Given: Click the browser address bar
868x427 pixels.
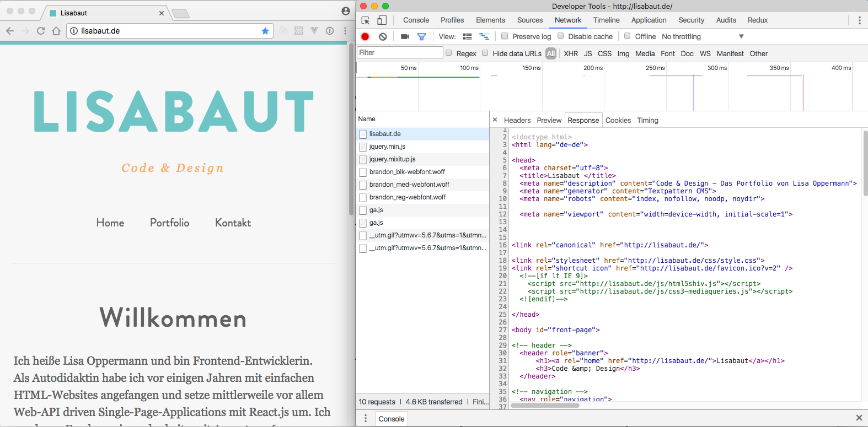Looking at the screenshot, I should pos(169,31).
